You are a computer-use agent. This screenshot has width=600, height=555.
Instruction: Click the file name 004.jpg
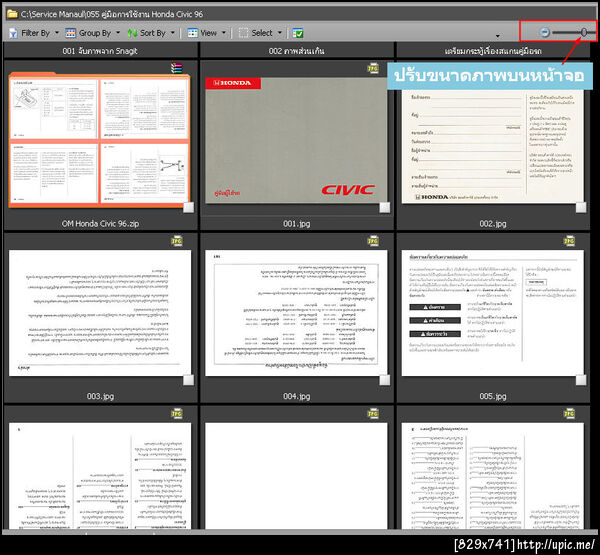point(297,396)
